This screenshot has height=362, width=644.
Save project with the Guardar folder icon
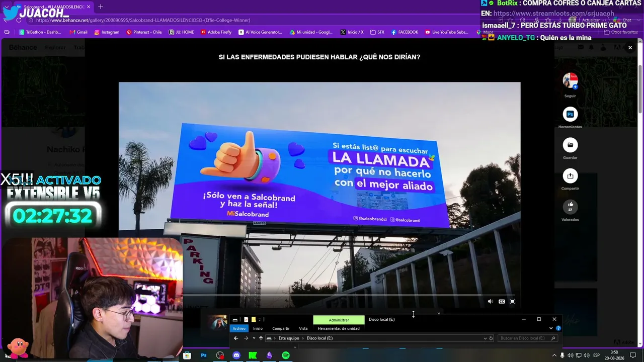click(570, 145)
